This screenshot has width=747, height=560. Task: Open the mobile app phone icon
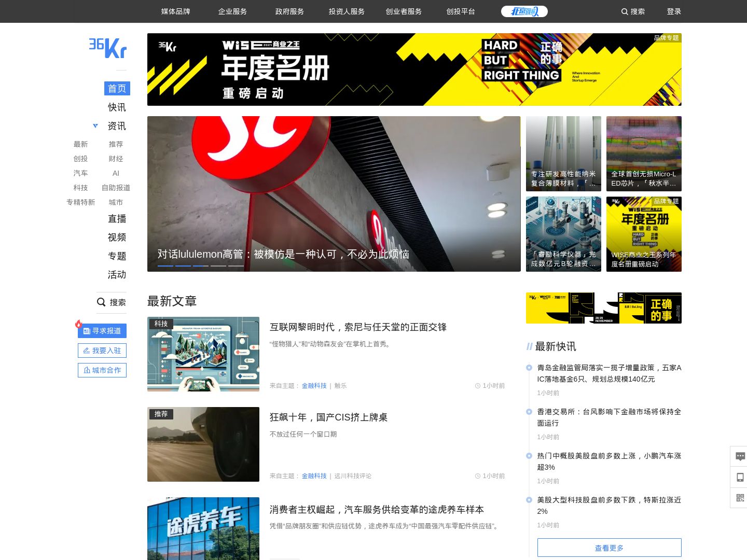tap(740, 477)
